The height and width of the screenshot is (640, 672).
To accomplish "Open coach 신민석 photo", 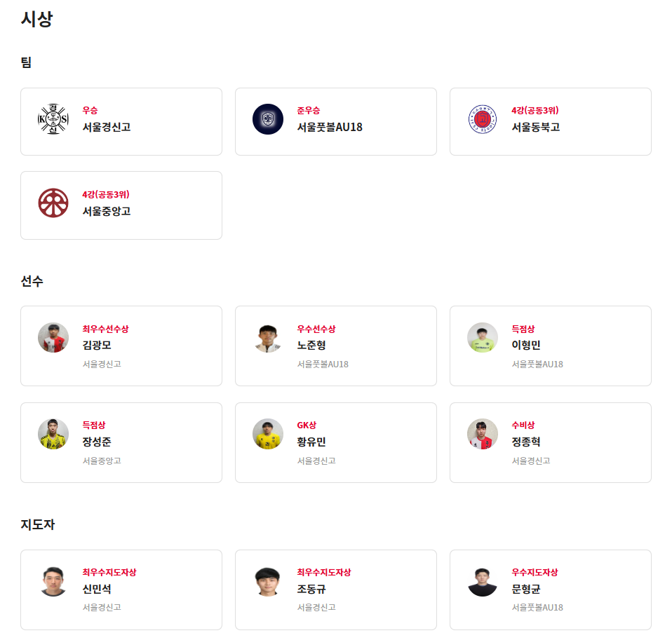I will 53,582.
